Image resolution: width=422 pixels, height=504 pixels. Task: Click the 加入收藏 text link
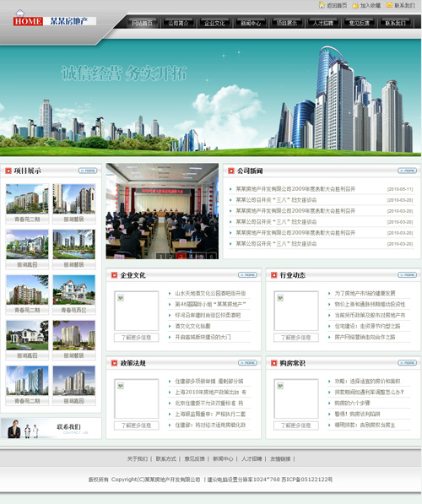[x=371, y=5]
